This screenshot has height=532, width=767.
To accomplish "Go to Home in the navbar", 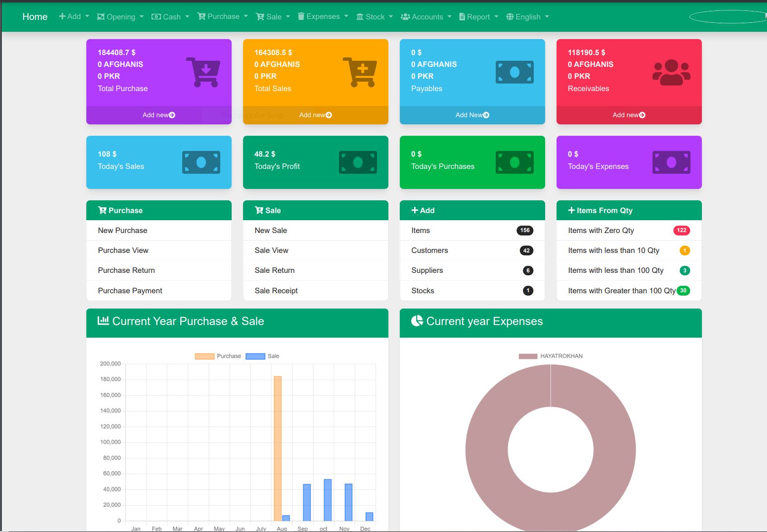I will [x=35, y=17].
